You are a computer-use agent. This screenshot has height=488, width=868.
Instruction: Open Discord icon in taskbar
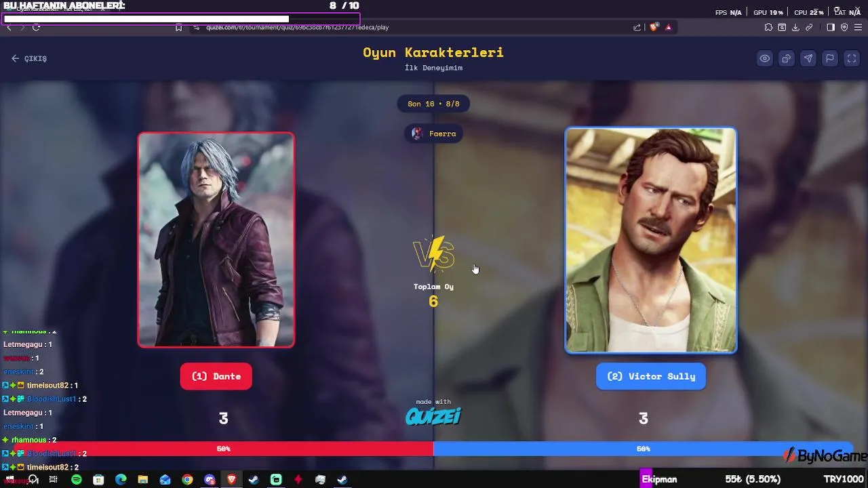coord(210,479)
